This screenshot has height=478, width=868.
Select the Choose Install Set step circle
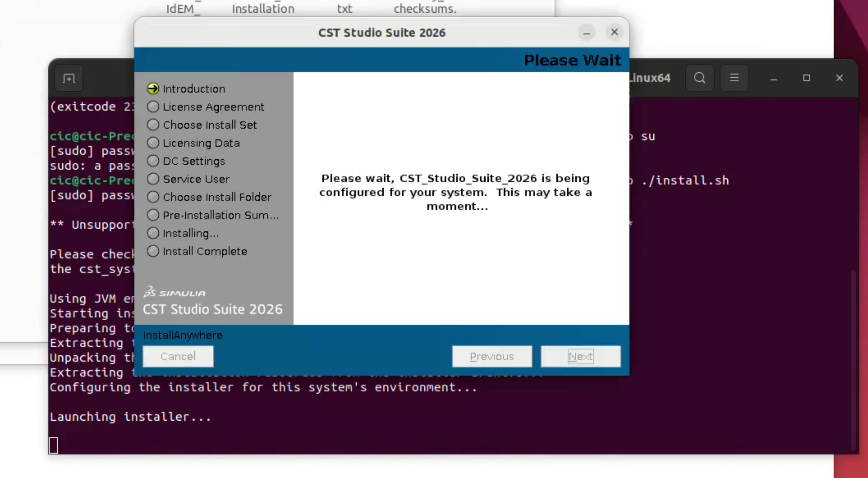153,125
